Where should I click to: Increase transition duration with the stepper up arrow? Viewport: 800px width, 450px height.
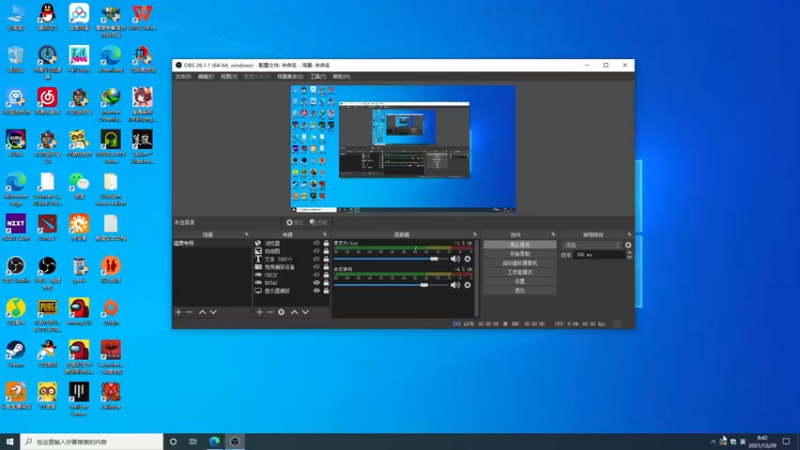629,253
